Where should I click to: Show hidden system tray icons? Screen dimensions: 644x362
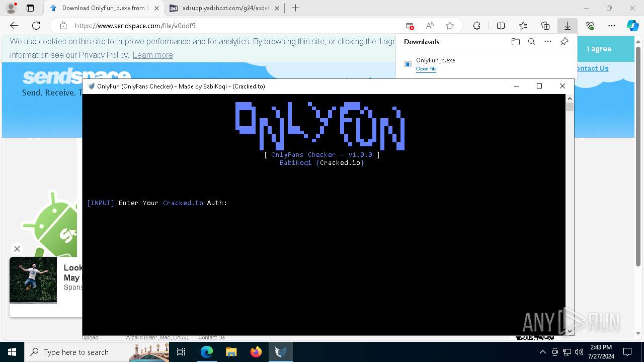(542, 352)
